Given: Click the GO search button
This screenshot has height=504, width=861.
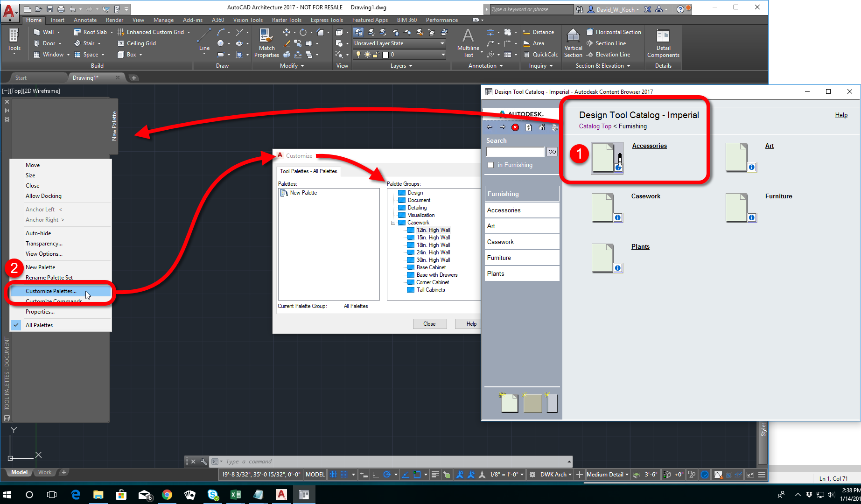Looking at the screenshot, I should tap(552, 152).
